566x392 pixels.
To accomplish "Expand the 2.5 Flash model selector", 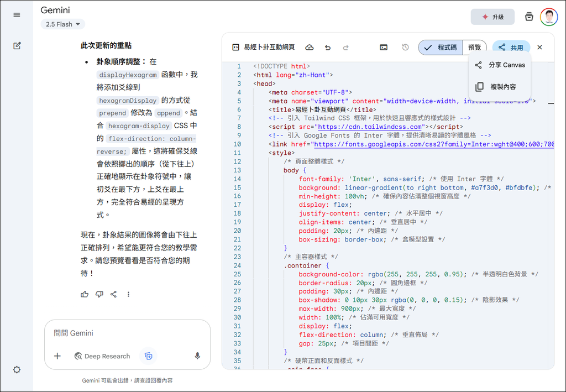I will click(63, 24).
